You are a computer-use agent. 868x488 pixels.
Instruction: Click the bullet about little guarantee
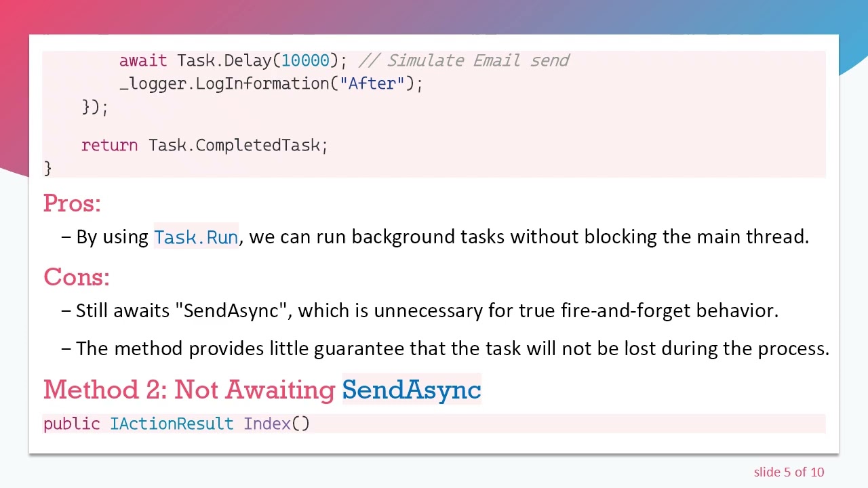[452, 348]
